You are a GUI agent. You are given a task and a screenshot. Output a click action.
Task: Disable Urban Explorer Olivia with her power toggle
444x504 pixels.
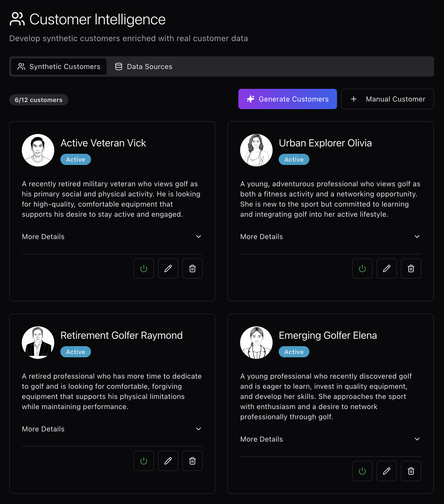point(362,268)
